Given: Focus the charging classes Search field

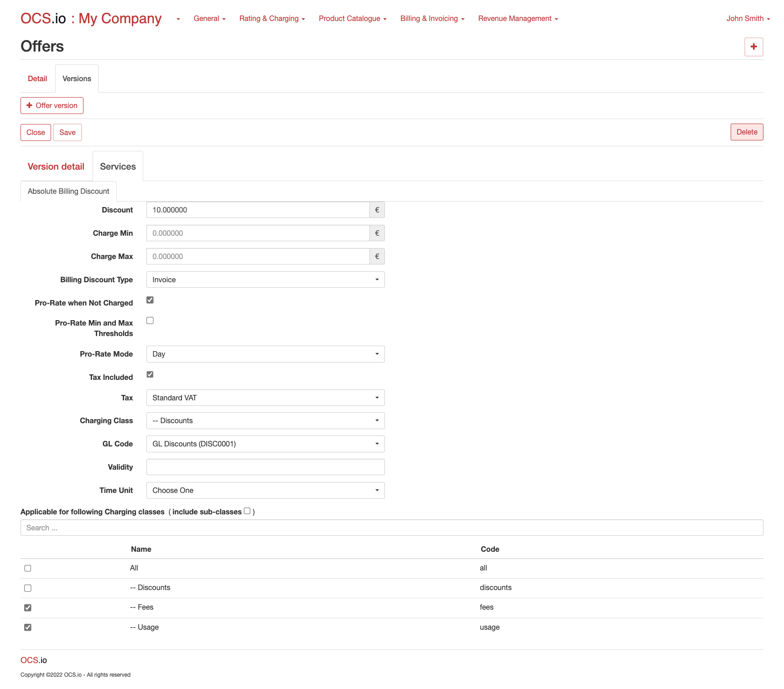Looking at the screenshot, I should click(x=391, y=528).
